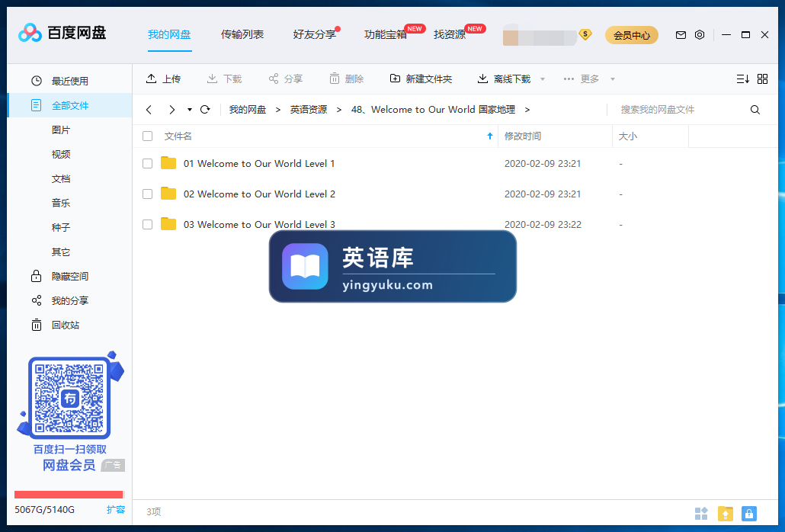Click the gold membership badge icon
The height and width of the screenshot is (532, 785).
click(585, 34)
